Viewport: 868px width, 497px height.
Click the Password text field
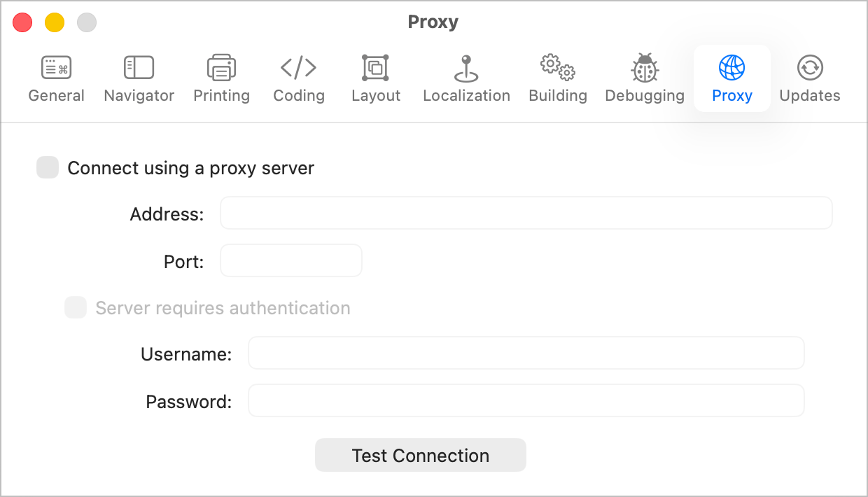pyautogui.click(x=525, y=400)
